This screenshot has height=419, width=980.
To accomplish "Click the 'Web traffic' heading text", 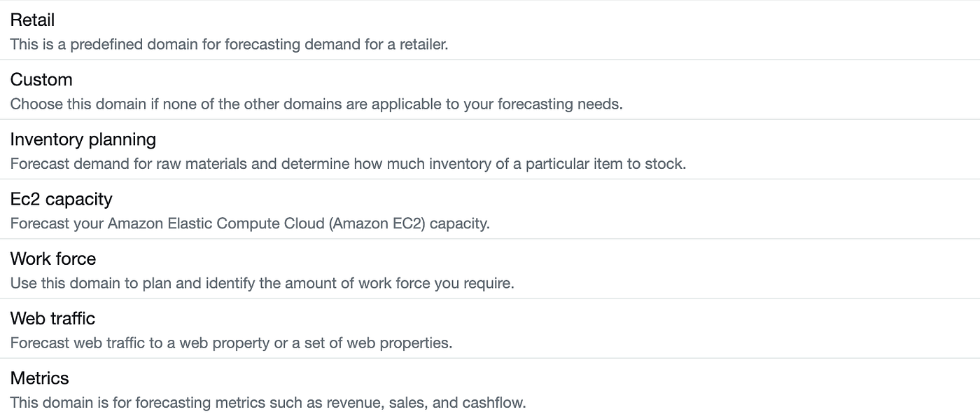I will coord(52,318).
